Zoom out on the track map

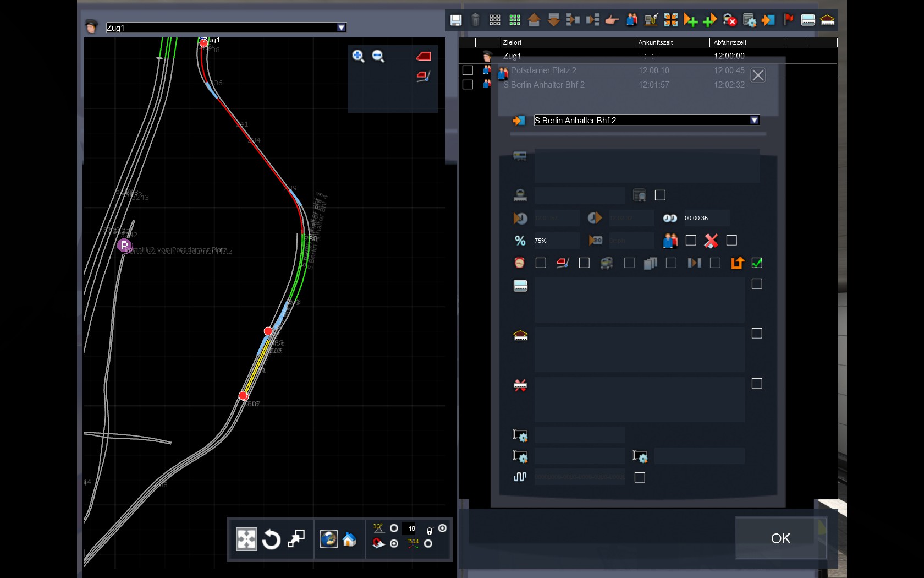[378, 56]
